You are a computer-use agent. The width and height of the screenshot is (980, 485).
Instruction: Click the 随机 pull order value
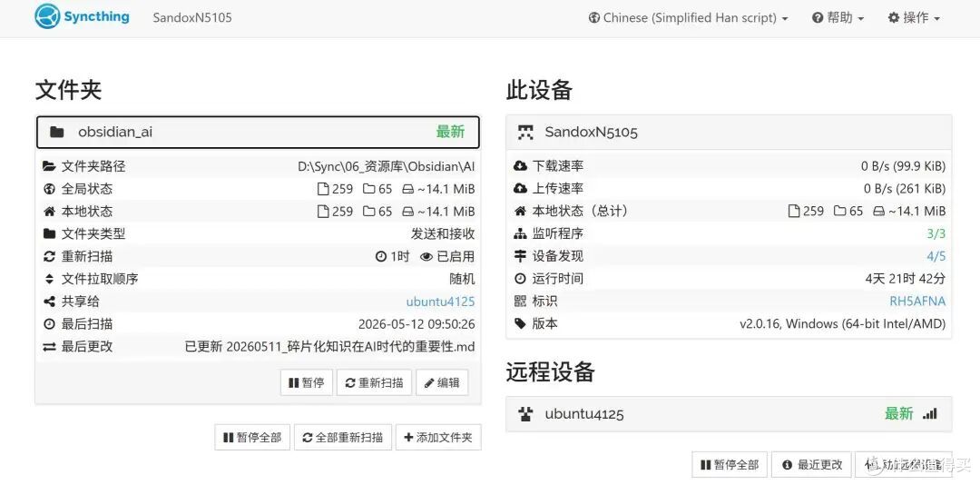coord(462,279)
